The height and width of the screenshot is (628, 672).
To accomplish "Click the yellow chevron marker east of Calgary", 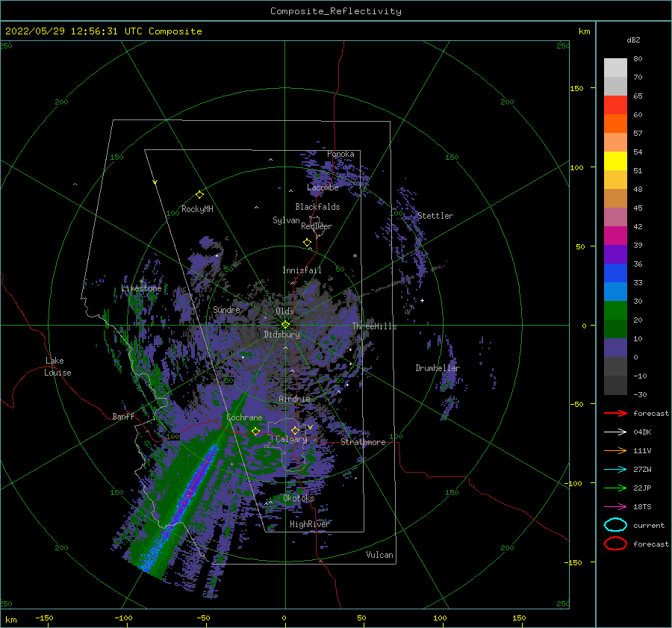I will pos(310,427).
